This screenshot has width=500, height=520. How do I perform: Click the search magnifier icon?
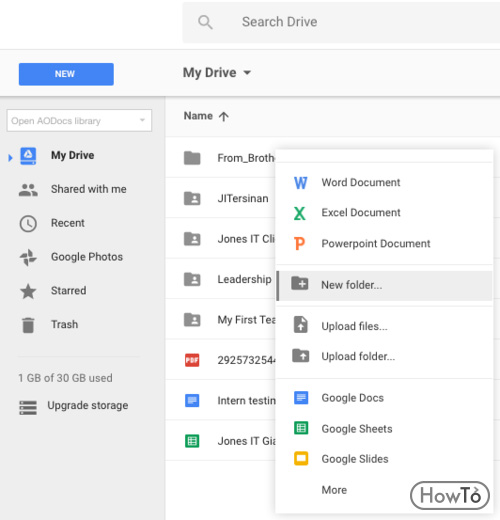205,22
